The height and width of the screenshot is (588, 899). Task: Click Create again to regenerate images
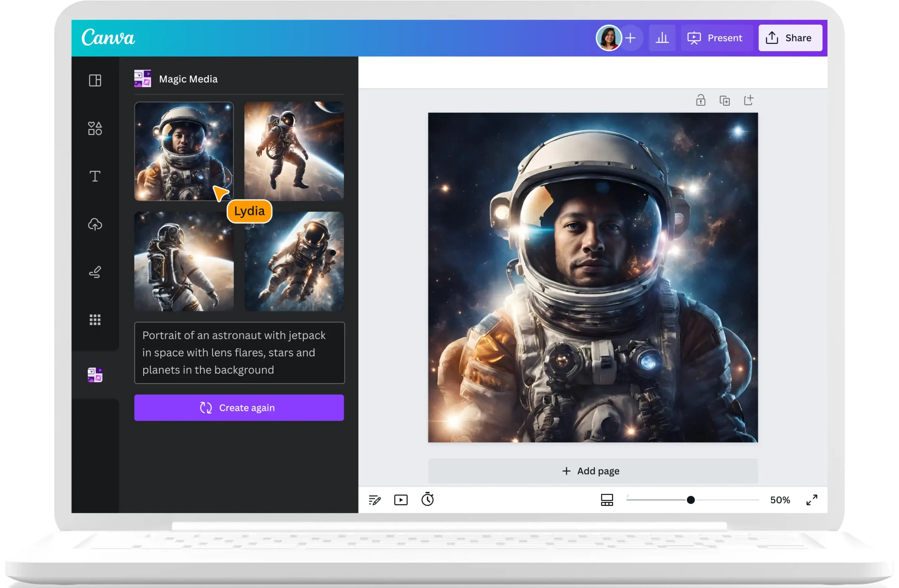click(239, 408)
